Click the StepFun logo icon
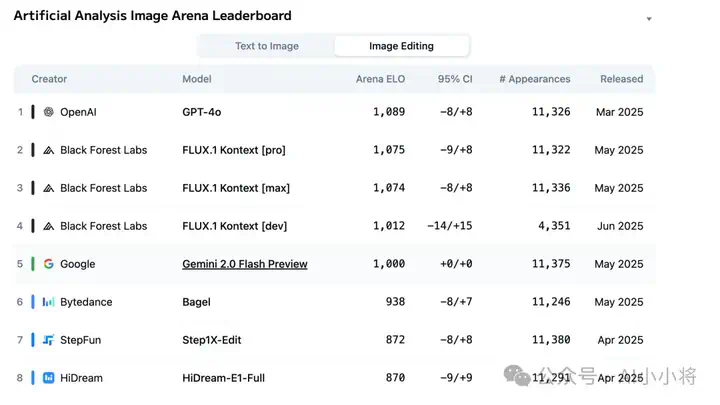 tap(49, 340)
